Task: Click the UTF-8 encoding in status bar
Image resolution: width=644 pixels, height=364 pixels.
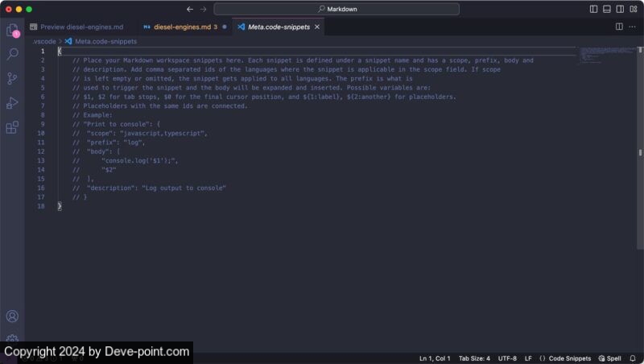Action: tap(507, 358)
